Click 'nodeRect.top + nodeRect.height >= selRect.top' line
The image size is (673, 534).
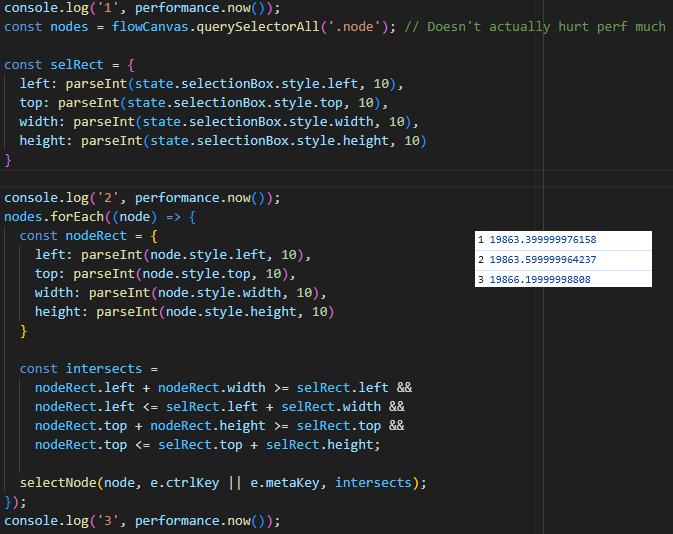(x=219, y=425)
